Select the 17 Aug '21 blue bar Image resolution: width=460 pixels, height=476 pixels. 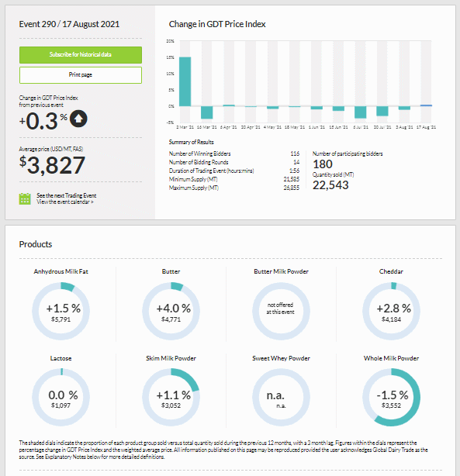pyautogui.click(x=426, y=105)
